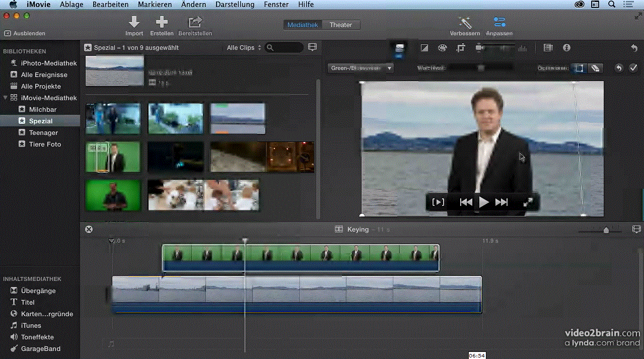
Task: Open the Green-/Bluescreen overlay dropdown
Action: [361, 68]
